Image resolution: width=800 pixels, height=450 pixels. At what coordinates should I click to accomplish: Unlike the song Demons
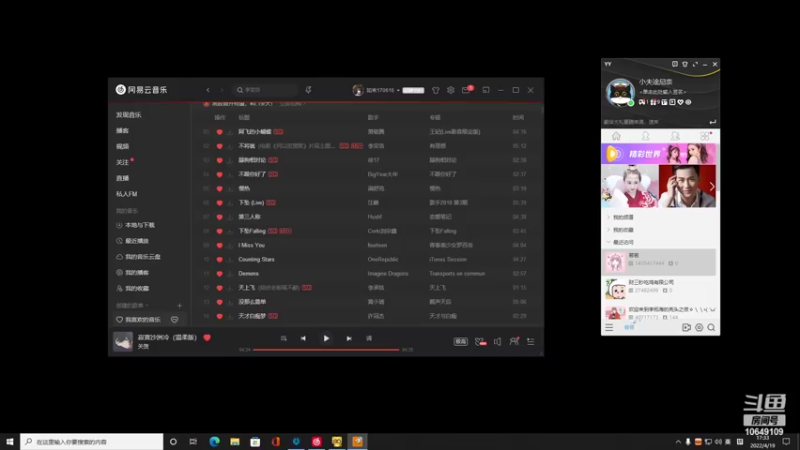click(219, 273)
